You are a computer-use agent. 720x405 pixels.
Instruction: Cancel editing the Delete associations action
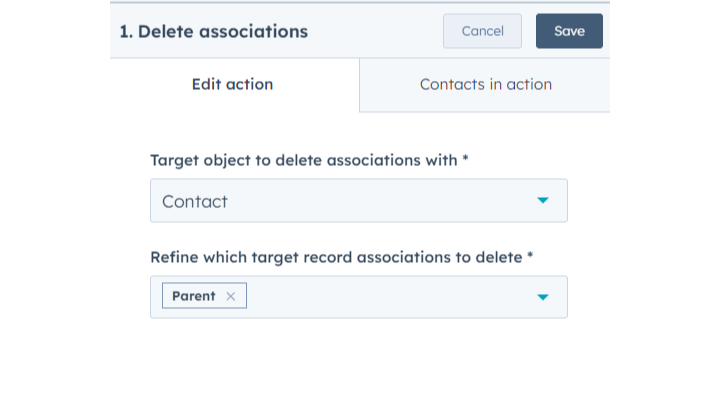click(482, 31)
